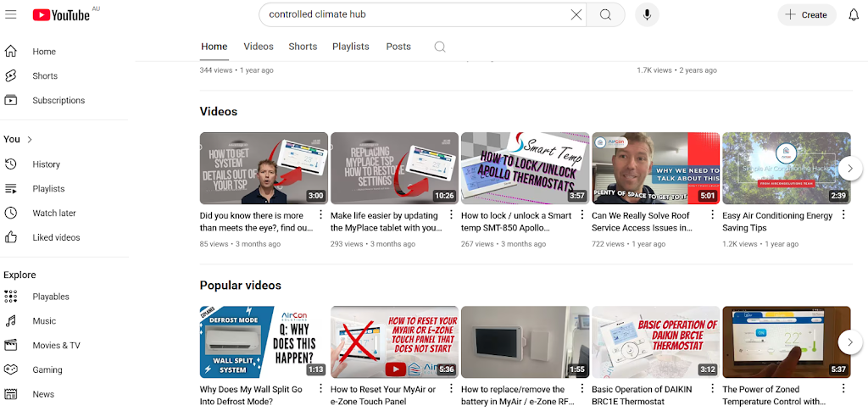Click the YouTube logo
Image resolution: width=868 pixels, height=411 pixels.
(x=61, y=14)
